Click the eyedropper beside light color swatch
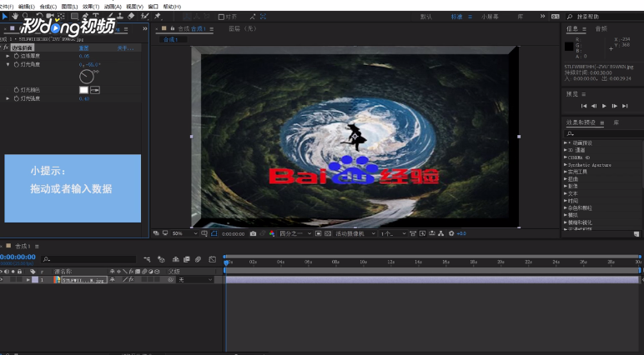 [95, 90]
